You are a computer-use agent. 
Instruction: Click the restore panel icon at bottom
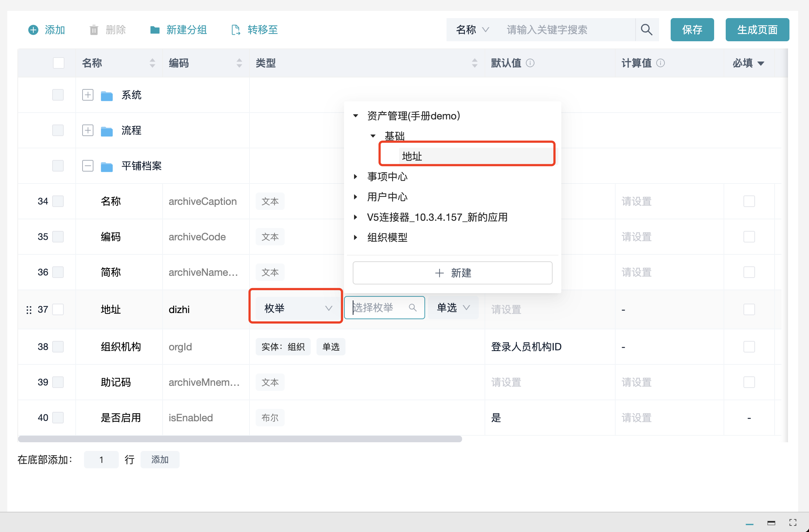pyautogui.click(x=771, y=523)
